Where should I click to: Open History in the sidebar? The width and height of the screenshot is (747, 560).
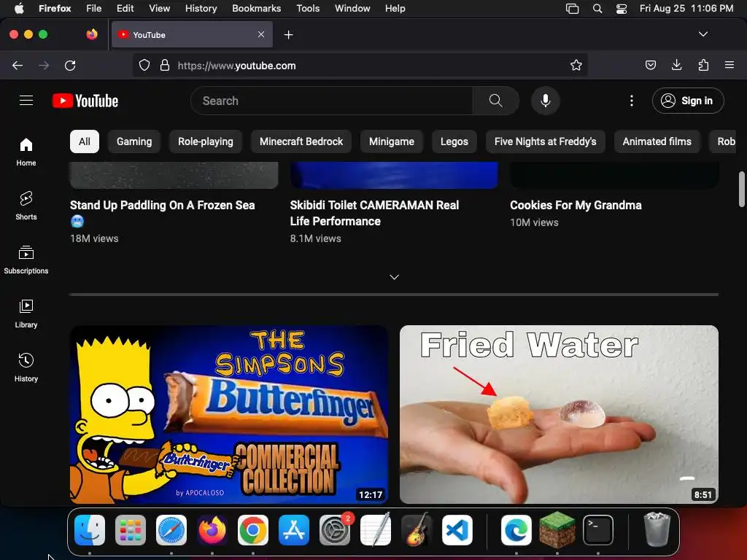tap(26, 367)
